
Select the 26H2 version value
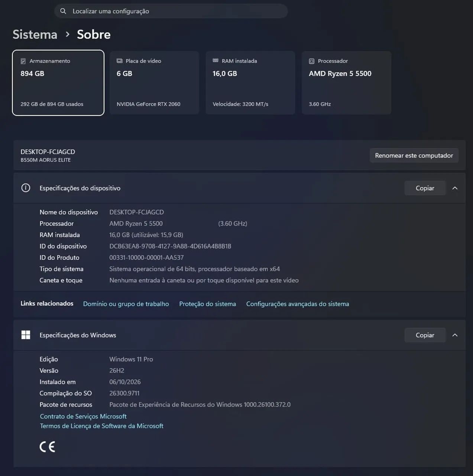117,370
